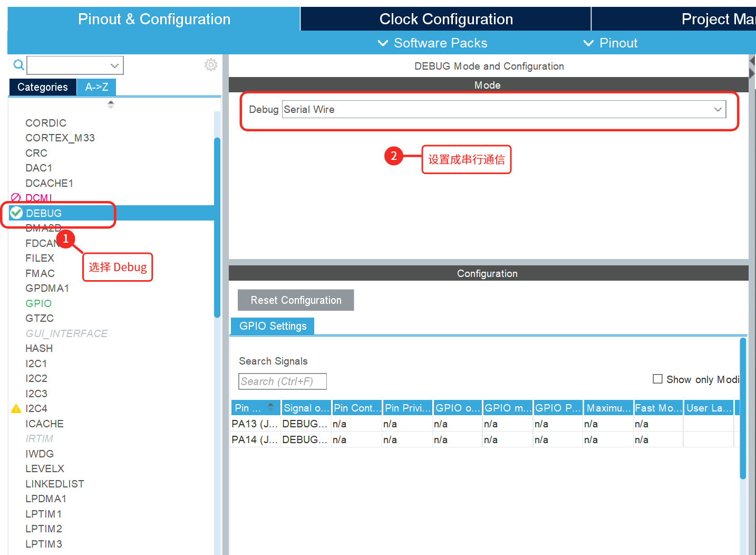Click the warning icon beside I2C4

tap(16, 408)
